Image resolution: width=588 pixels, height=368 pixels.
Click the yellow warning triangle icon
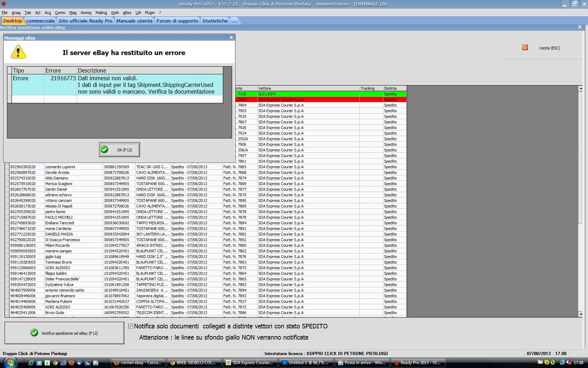[18, 52]
